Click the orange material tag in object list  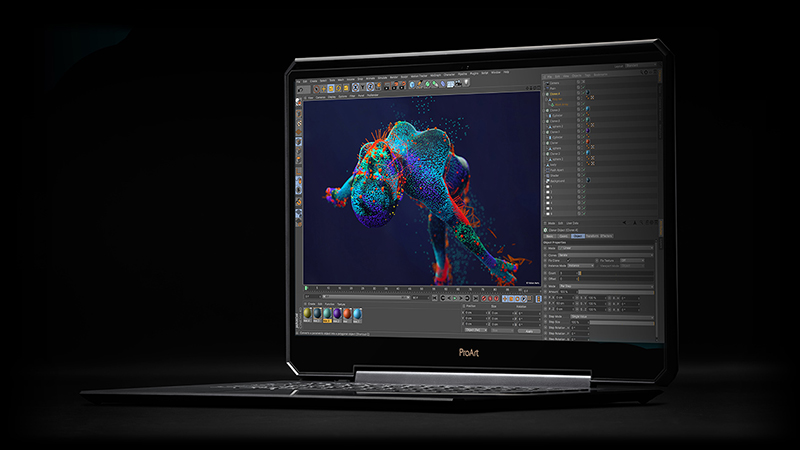pos(588,142)
